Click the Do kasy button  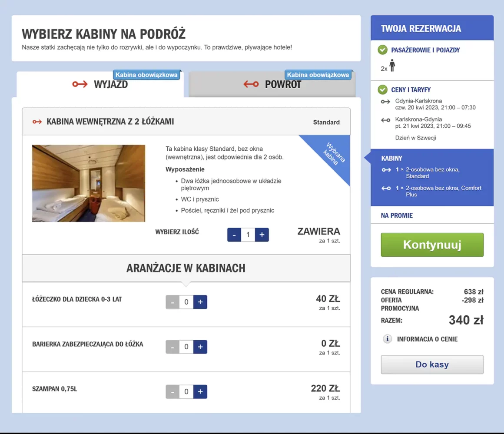tap(432, 364)
